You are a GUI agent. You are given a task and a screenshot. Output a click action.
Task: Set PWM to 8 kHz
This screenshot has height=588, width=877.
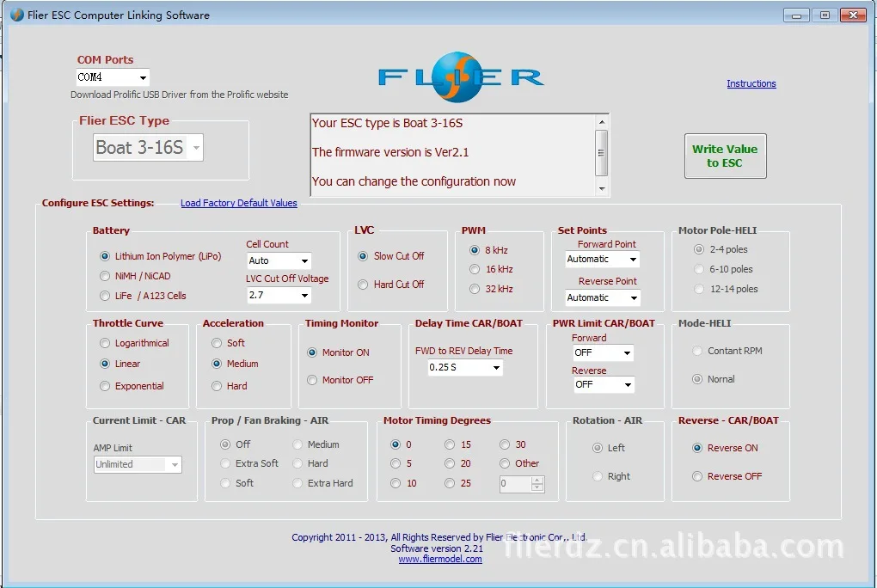point(489,250)
